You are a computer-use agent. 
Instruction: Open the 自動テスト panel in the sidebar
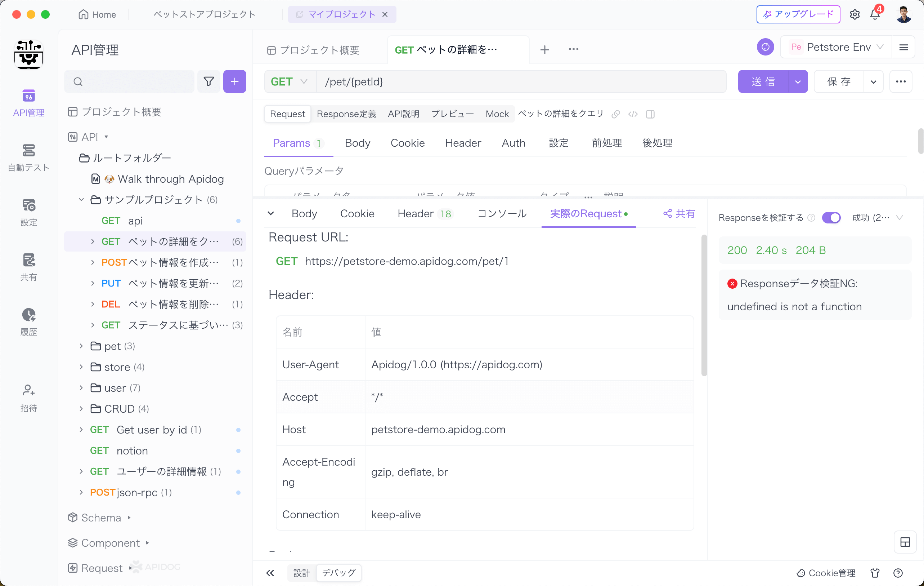click(29, 157)
